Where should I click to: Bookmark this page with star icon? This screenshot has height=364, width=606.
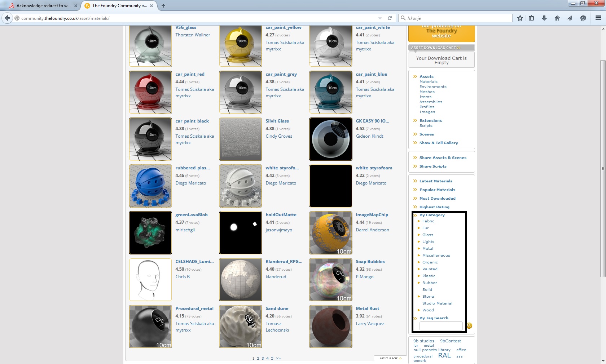click(520, 18)
